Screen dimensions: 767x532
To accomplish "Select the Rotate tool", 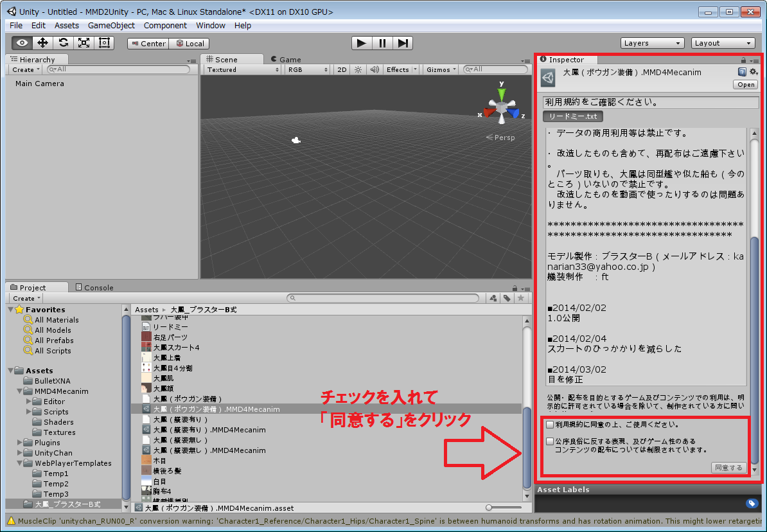I will pos(63,43).
